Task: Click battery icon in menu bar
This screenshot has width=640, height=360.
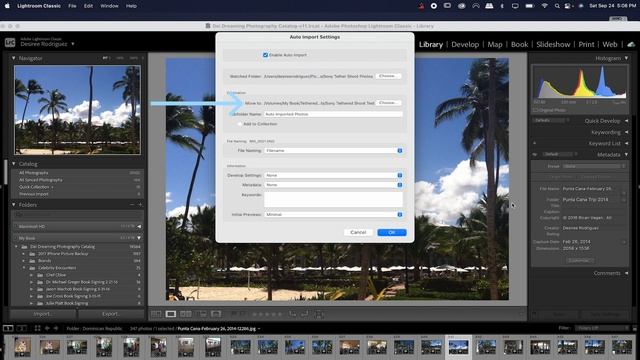Action: pos(529,6)
